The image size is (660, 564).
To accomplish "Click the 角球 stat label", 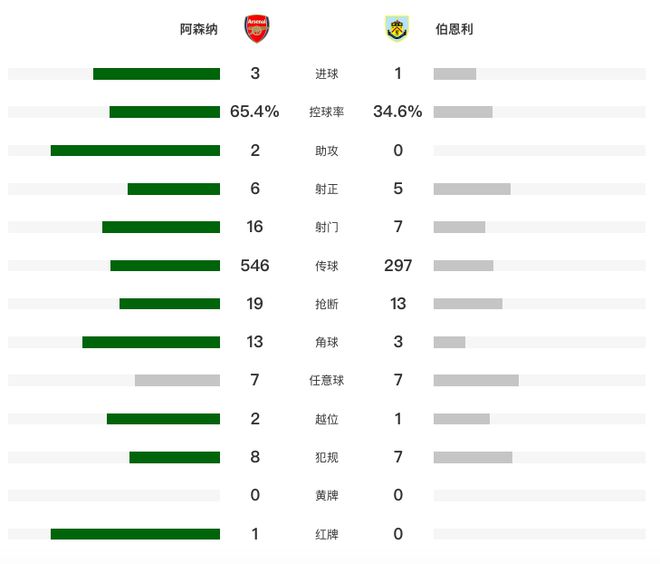I will tap(326, 342).
